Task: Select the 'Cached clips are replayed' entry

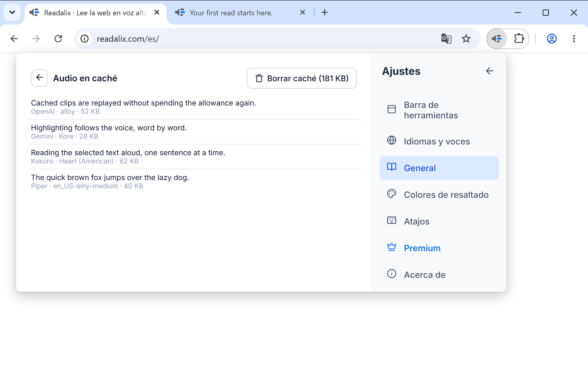Action: pos(194,107)
